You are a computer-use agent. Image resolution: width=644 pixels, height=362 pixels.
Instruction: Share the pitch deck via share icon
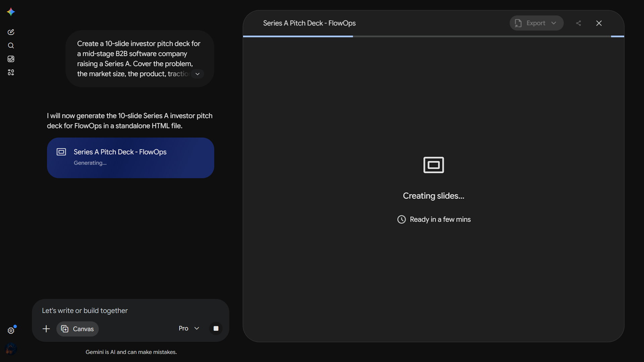(x=579, y=23)
